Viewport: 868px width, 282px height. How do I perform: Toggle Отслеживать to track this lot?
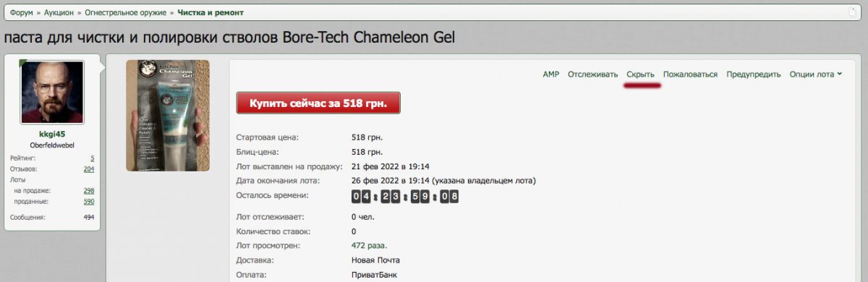pyautogui.click(x=592, y=74)
